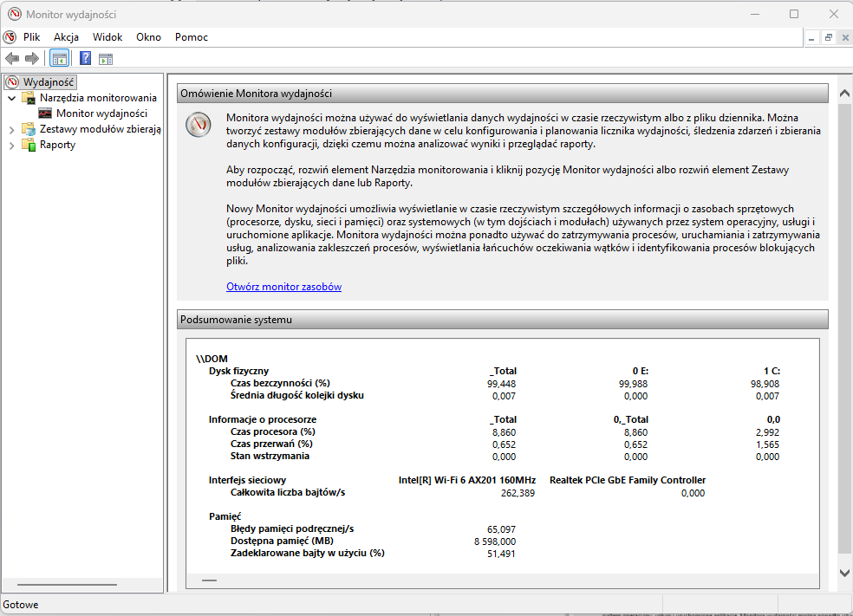853x616 pixels.
Task: Open the Plik menu
Action: tap(31, 37)
